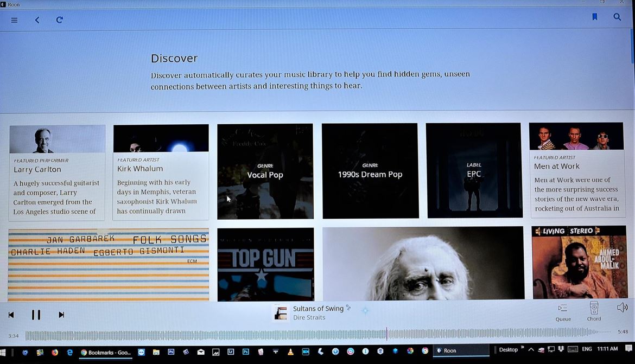Open the Ahmed Abdul-Malik album cover
635x364 pixels.
pos(579,263)
